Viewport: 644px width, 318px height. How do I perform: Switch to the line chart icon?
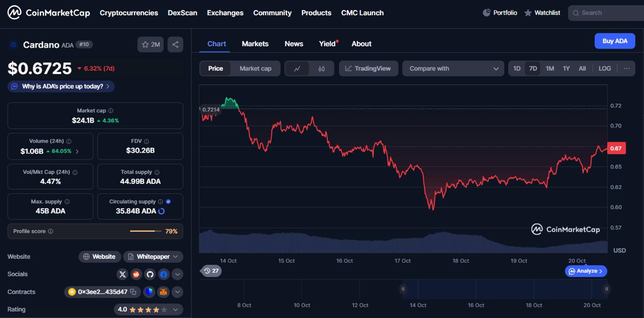pos(297,69)
